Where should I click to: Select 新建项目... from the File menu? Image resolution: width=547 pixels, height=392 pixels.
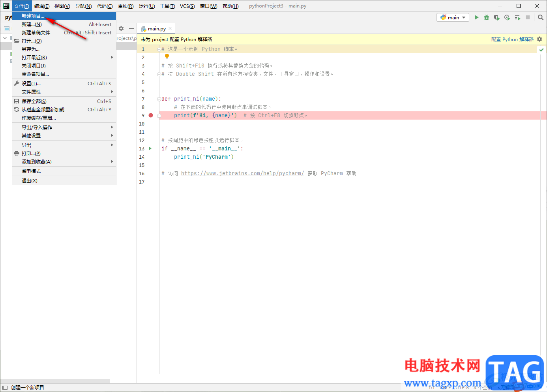click(x=64, y=16)
